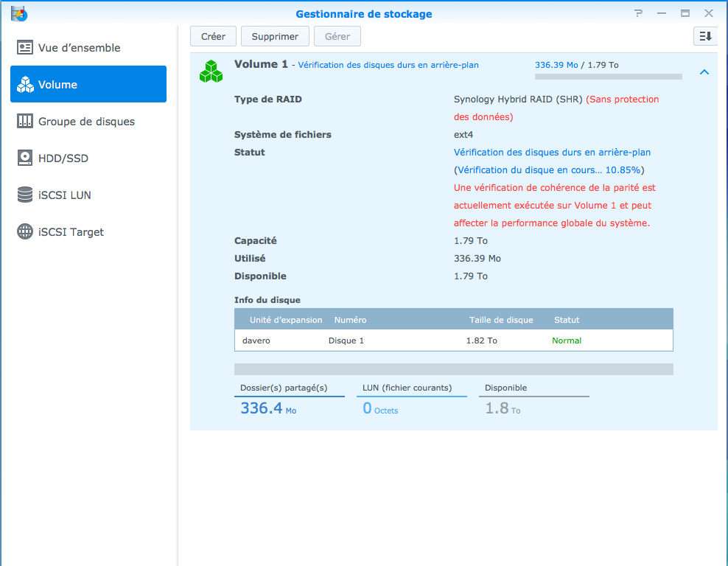The image size is (728, 566).
Task: Click the LUN (fichier courants) legend label
Action: click(x=407, y=388)
